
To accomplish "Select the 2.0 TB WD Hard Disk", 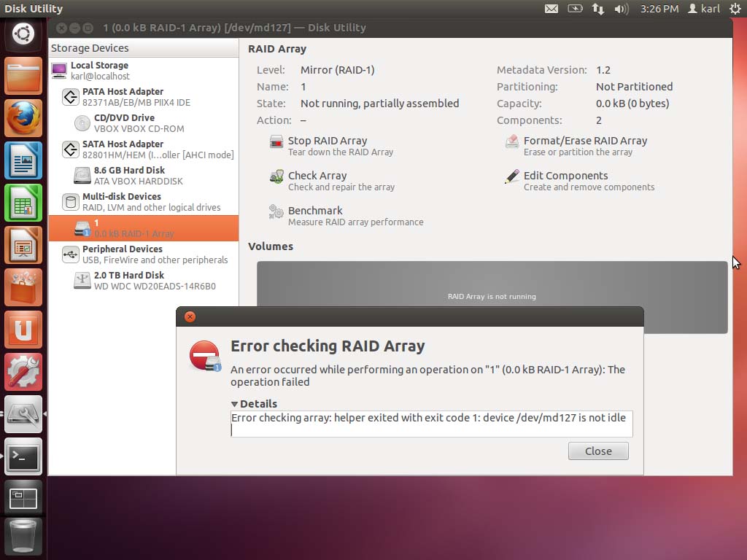I will click(x=144, y=281).
